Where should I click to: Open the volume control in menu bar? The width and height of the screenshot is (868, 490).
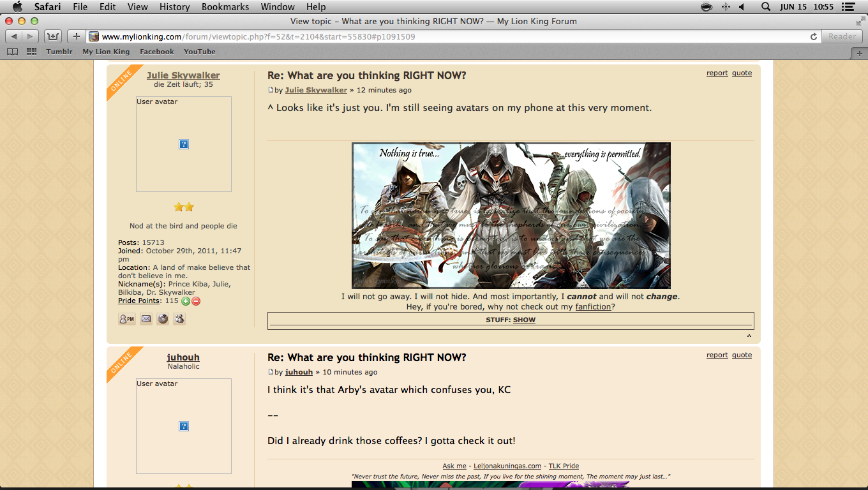pos(742,7)
